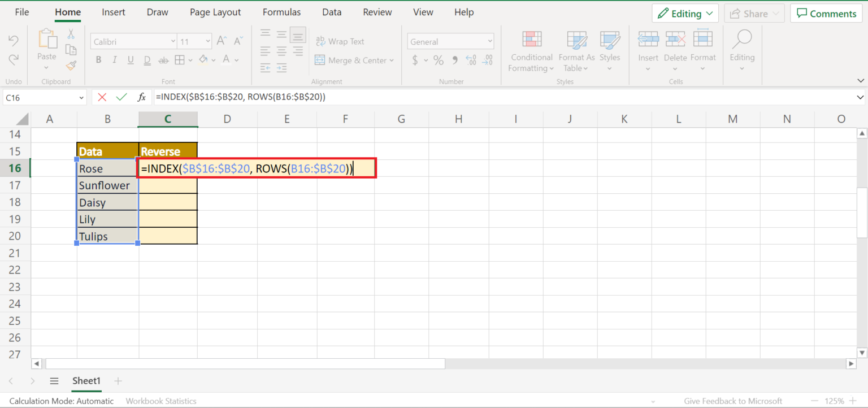Screen dimensions: 868x408
Task: Open the number format dropdown showing General
Action: 450,41
